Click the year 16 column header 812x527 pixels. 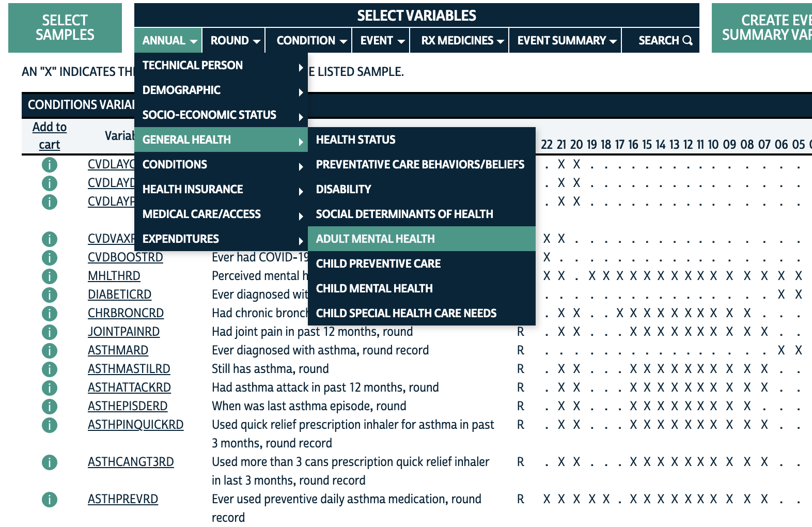click(633, 145)
